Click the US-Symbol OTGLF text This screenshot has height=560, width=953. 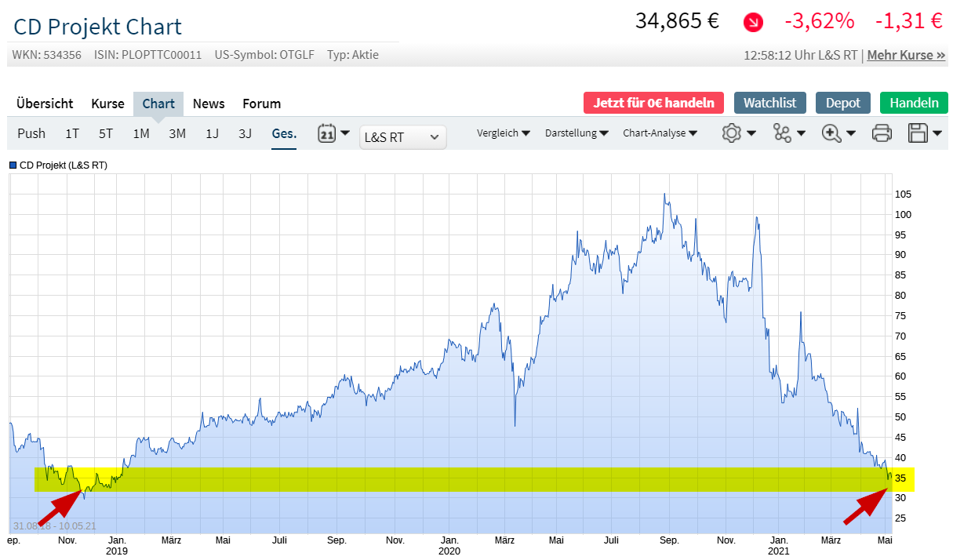pyautogui.click(x=264, y=55)
